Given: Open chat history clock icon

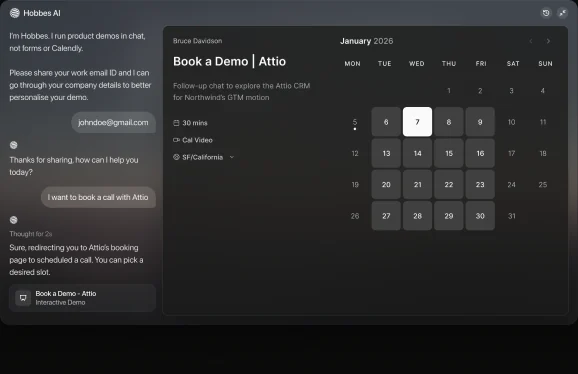Looking at the screenshot, I should tap(546, 13).
